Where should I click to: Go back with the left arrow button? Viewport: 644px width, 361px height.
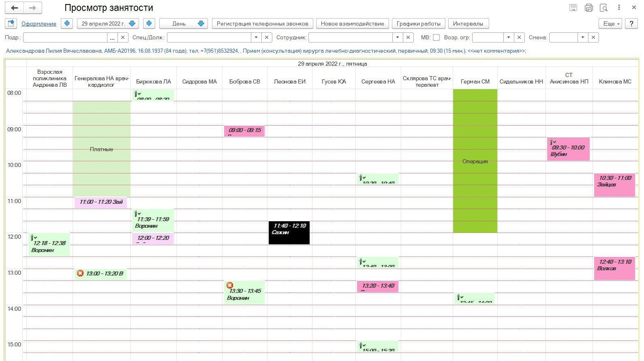point(15,8)
